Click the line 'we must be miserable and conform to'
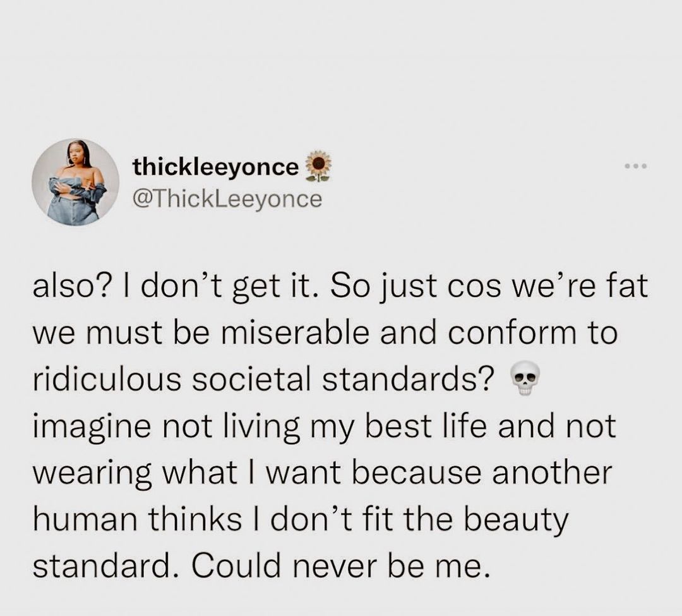The height and width of the screenshot is (616, 682). click(325, 333)
